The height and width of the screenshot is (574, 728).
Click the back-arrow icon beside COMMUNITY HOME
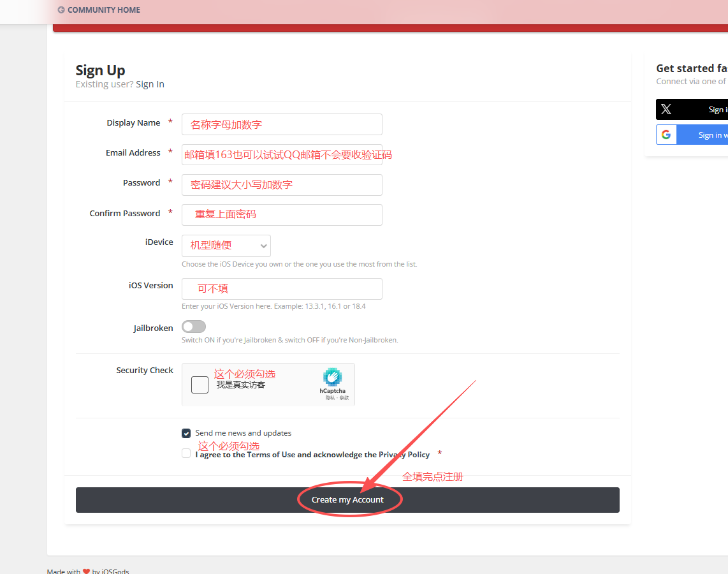click(x=61, y=10)
